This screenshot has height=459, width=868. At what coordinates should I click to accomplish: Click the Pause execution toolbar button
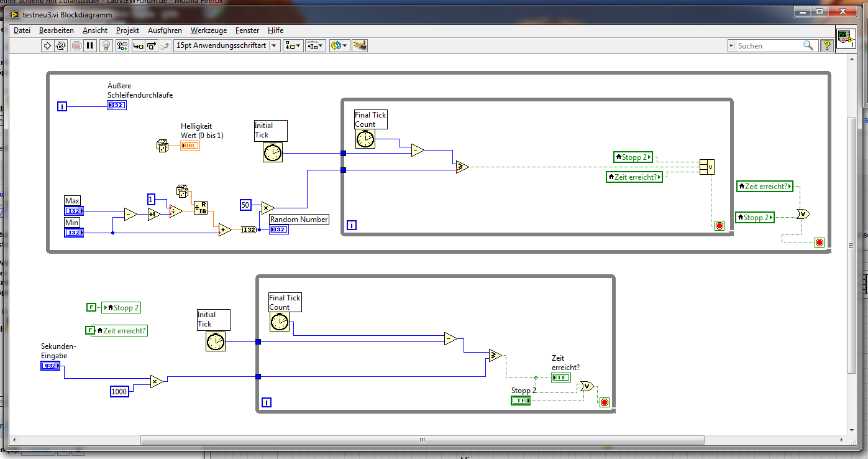coord(90,45)
